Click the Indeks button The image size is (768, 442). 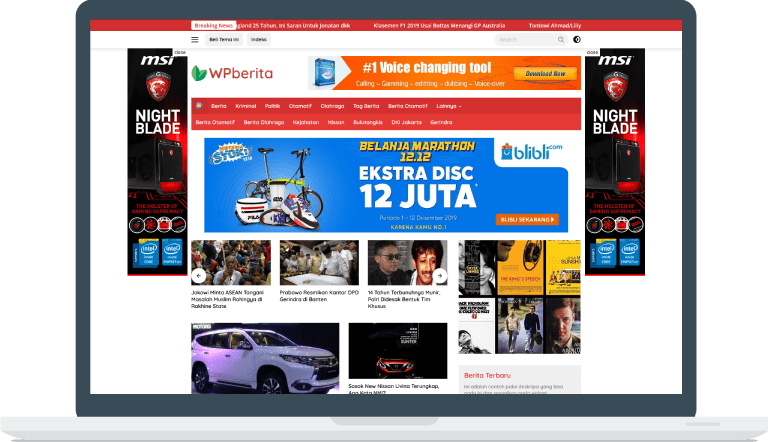click(259, 40)
